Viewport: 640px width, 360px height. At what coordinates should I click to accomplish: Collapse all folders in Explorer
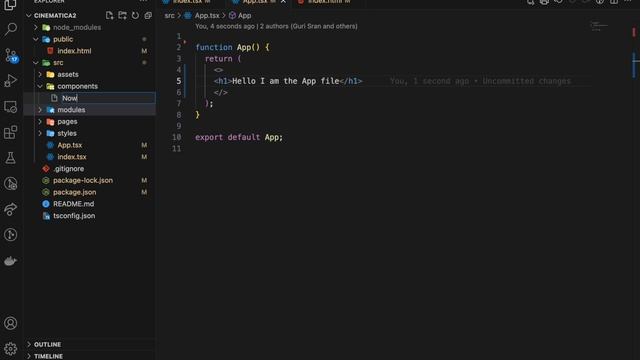148,16
